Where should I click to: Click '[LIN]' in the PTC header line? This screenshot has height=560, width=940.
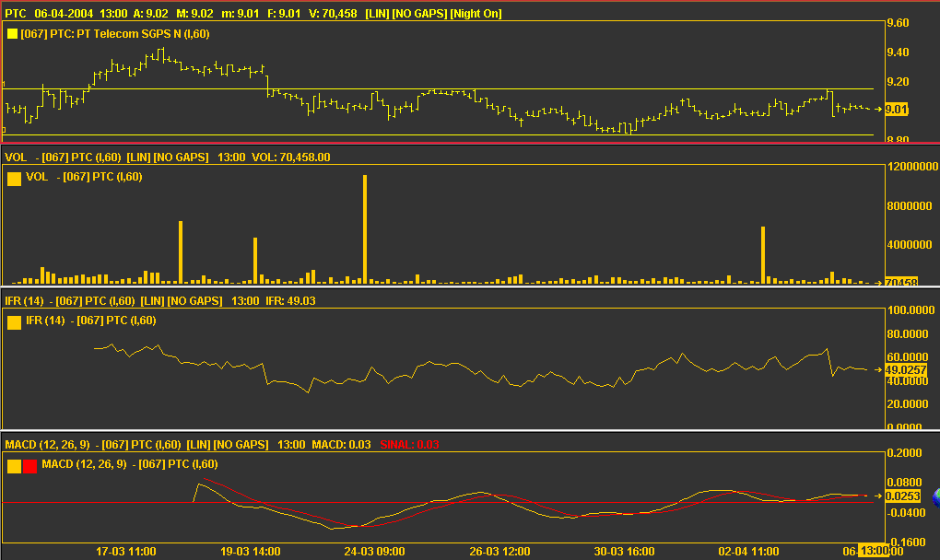coord(377,13)
